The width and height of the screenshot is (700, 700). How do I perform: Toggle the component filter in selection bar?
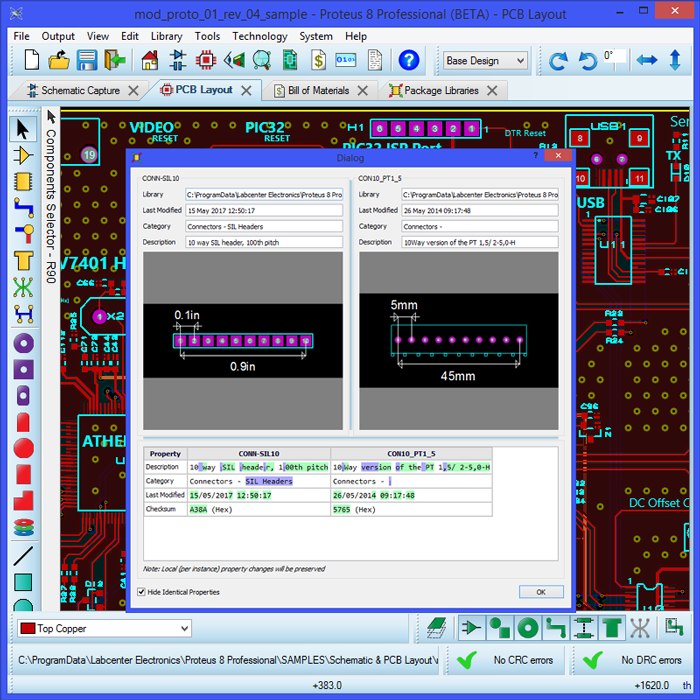[471, 628]
